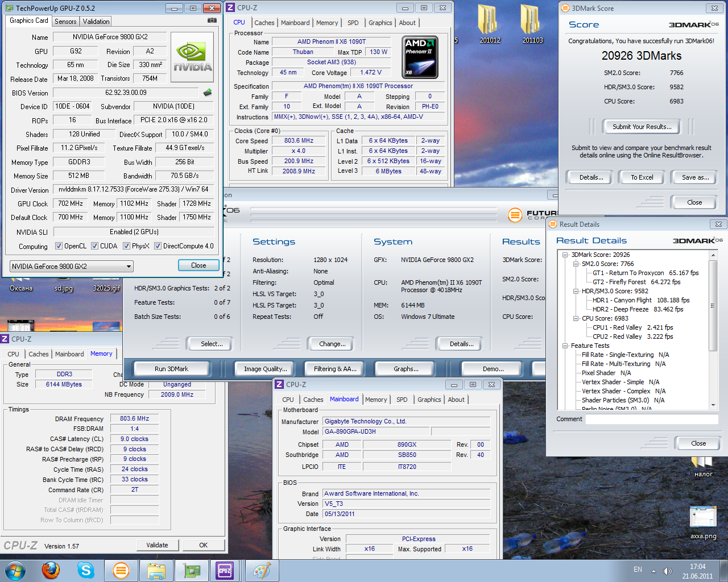
Task: Click To Excel in 3DMark Score
Action: point(642,177)
